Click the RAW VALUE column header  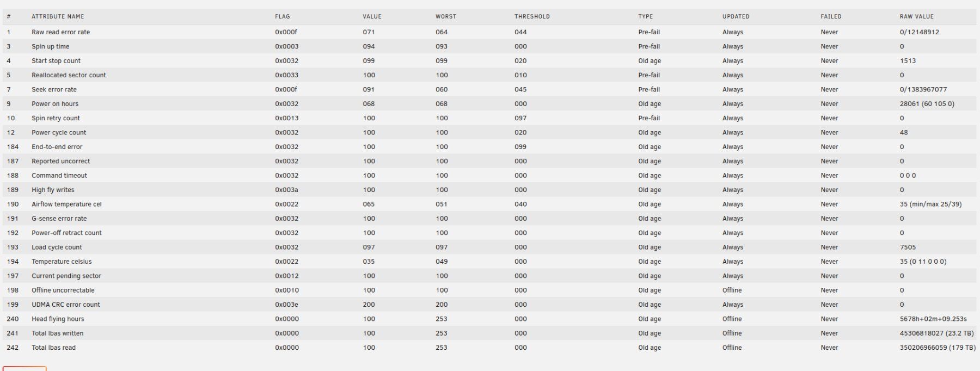(916, 16)
